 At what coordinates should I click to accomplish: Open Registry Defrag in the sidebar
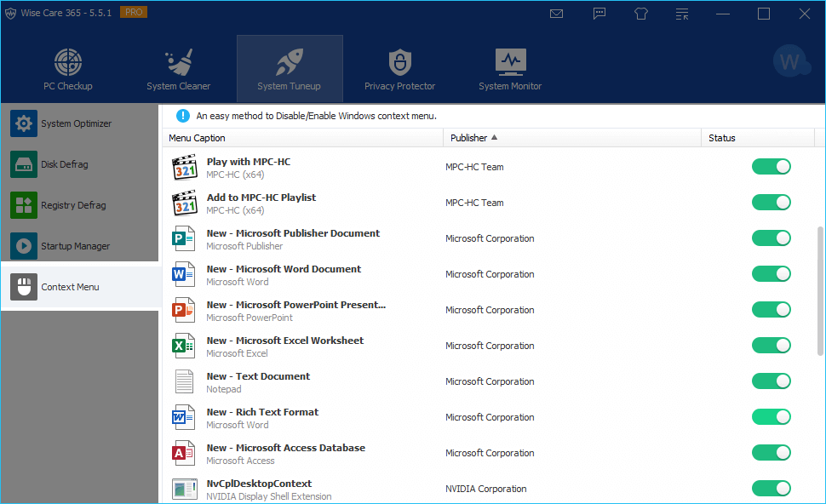pyautogui.click(x=79, y=205)
